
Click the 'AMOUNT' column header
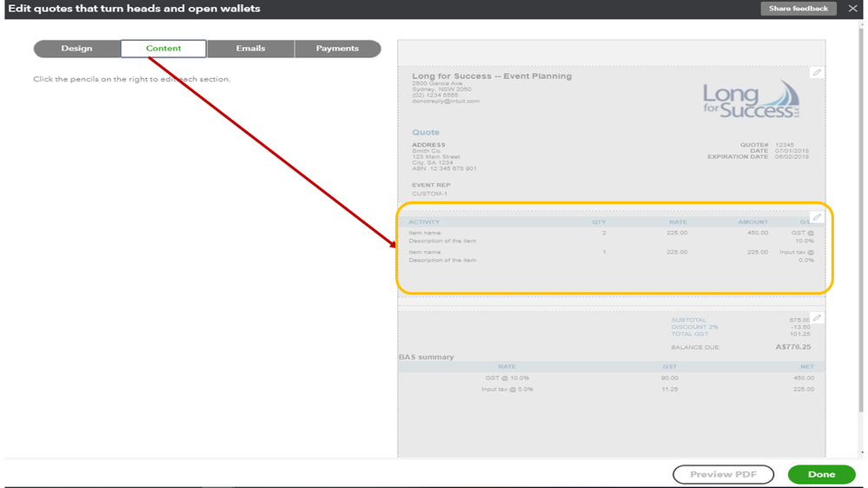752,222
